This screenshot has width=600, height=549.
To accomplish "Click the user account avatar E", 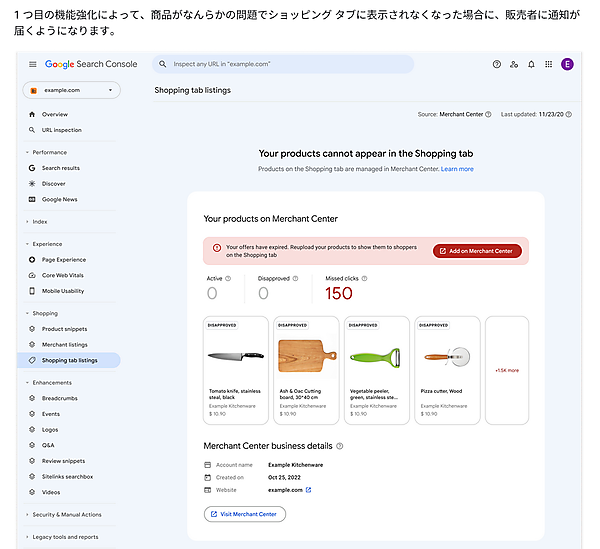I will point(568,64).
